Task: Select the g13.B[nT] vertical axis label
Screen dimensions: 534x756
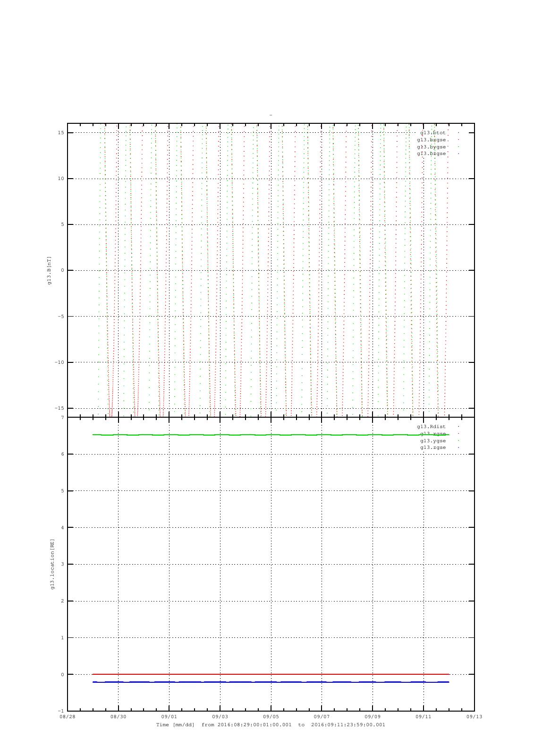Action: (x=49, y=270)
